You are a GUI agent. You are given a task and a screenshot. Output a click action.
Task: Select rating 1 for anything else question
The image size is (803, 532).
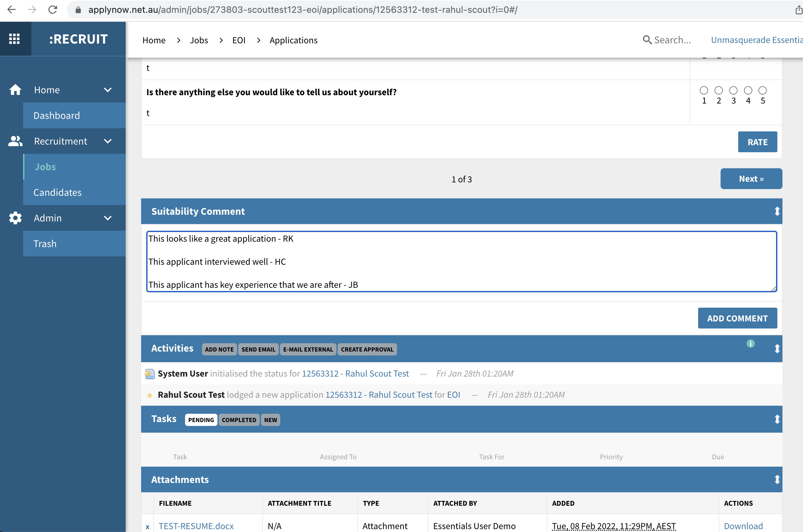pyautogui.click(x=704, y=90)
